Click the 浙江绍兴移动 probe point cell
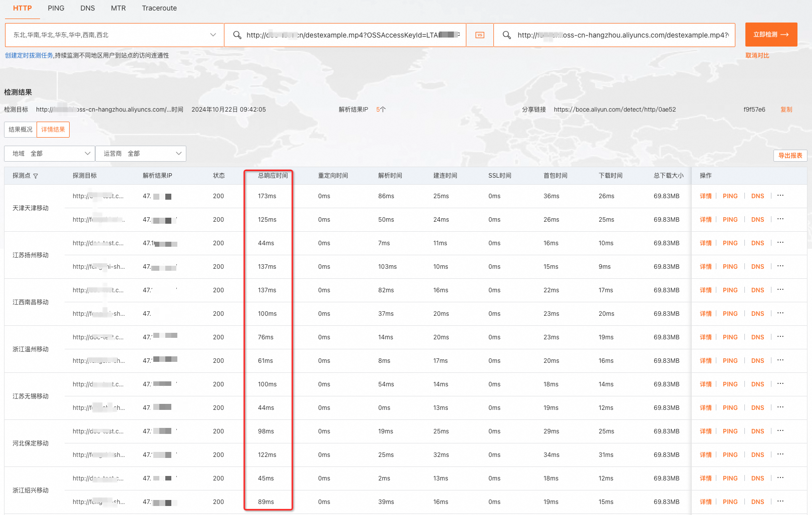Screen dimensions: 812x515 (31, 490)
